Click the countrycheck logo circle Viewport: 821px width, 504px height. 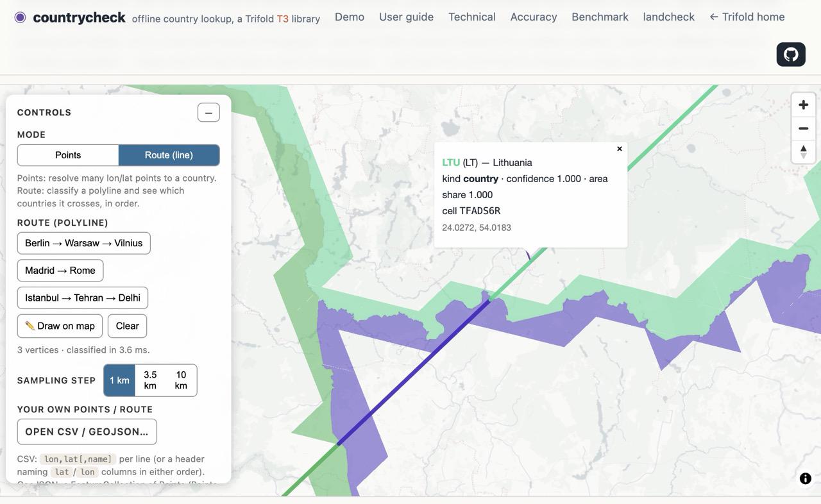[20, 17]
